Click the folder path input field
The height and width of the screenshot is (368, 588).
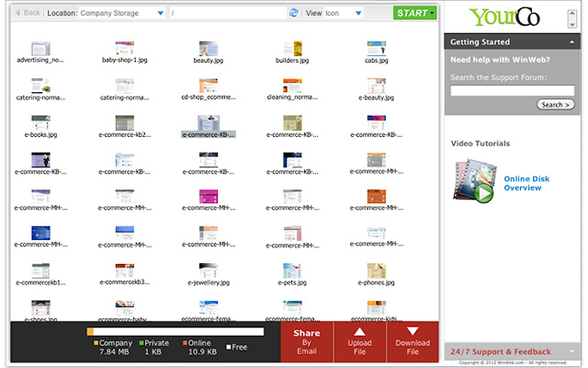tap(228, 13)
